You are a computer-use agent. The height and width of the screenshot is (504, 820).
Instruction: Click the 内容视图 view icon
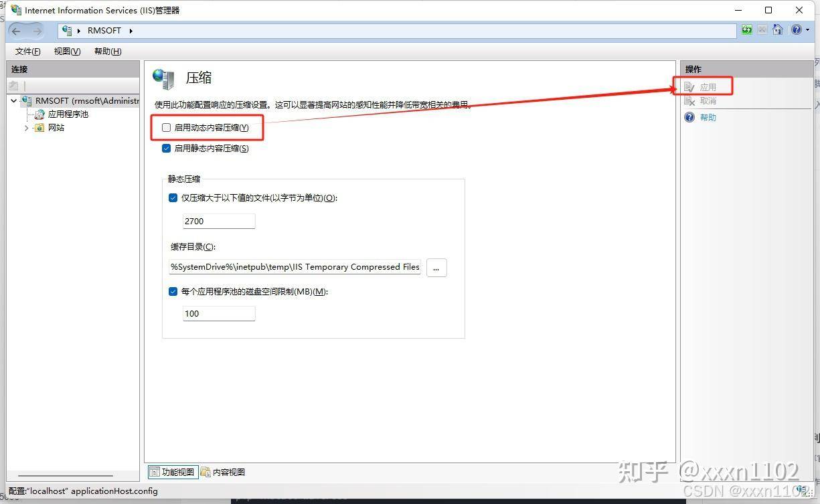pos(206,472)
